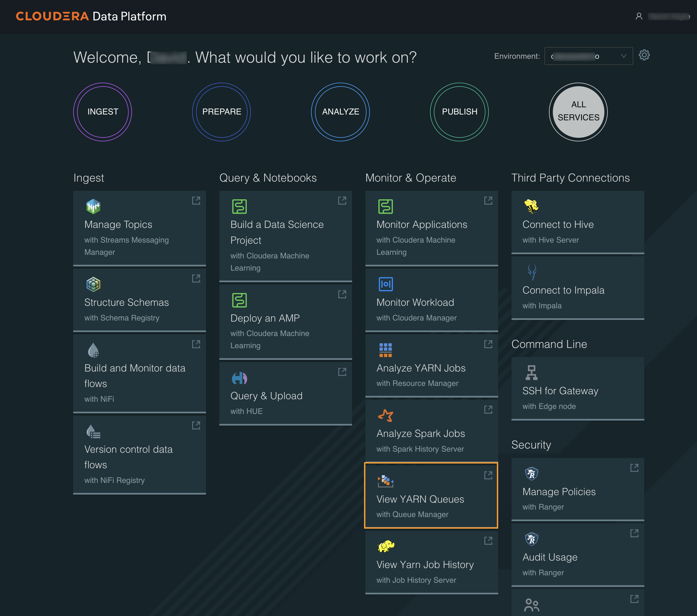
Task: Select the ALL SERVICES circle filter
Action: click(x=578, y=112)
